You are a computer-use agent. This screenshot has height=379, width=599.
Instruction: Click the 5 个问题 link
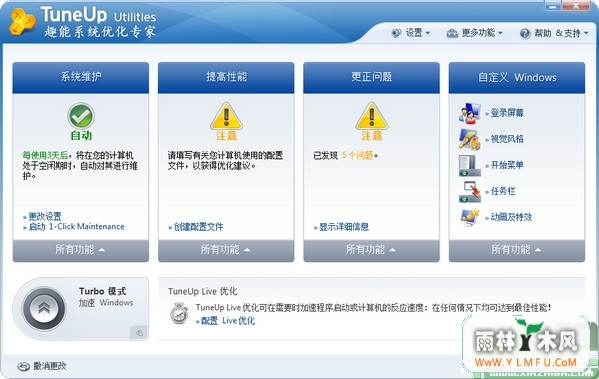358,155
